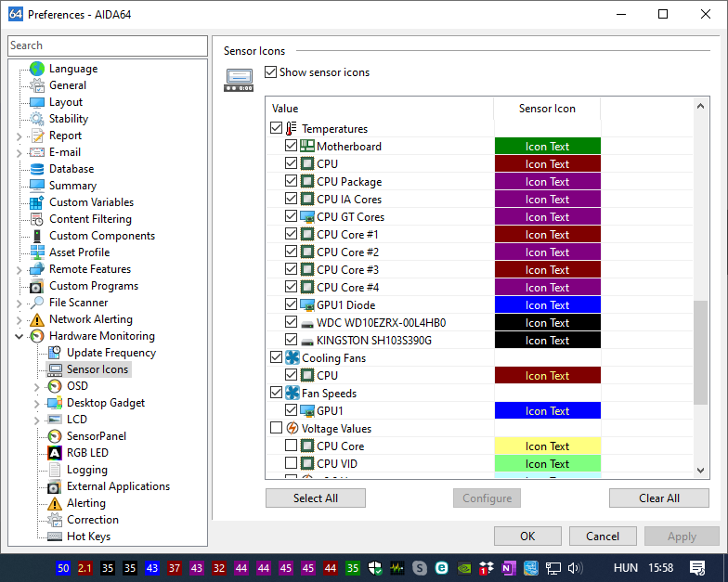Image resolution: width=728 pixels, height=582 pixels.
Task: Click the Windows Security shield tray icon
Action: [x=375, y=568]
